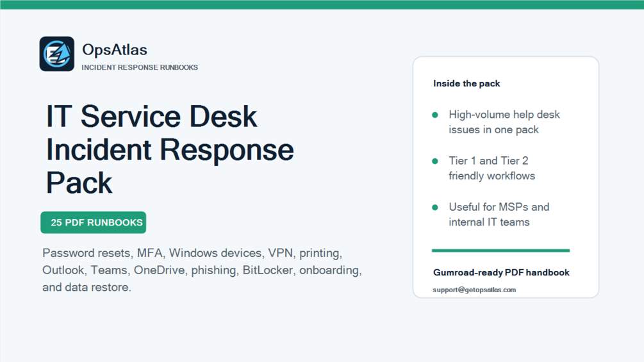Viewport: 644px width, 362px height.
Task: Click the OpsAtlas logo icon
Action: coord(56,54)
